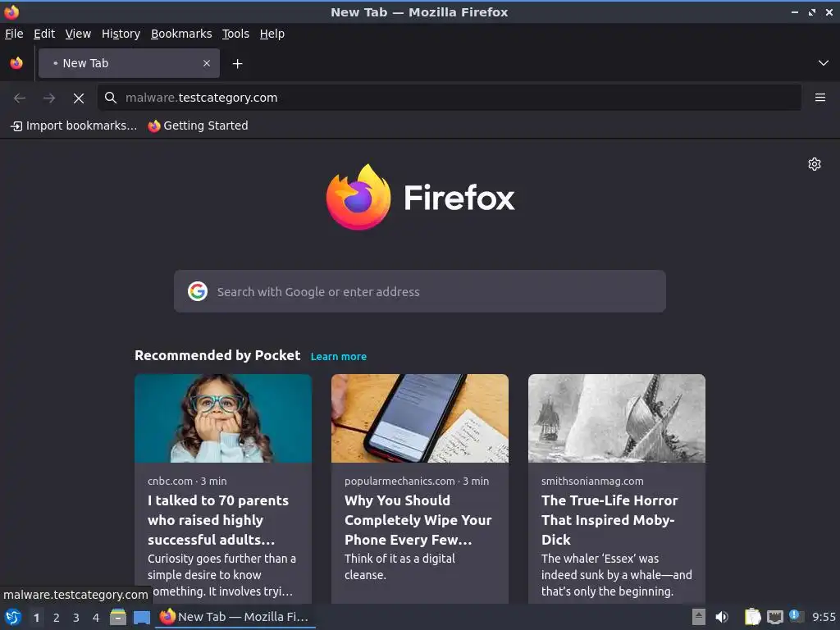Viewport: 840px width, 630px height.
Task: Open The True-Life Horror That Inspired Moby-Dick headline
Action: point(609,520)
